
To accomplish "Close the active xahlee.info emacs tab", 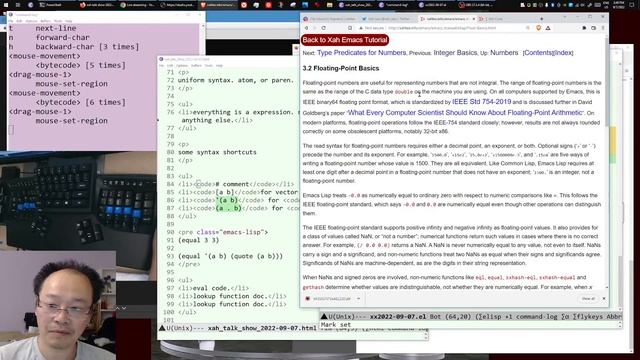I will [x=473, y=19].
